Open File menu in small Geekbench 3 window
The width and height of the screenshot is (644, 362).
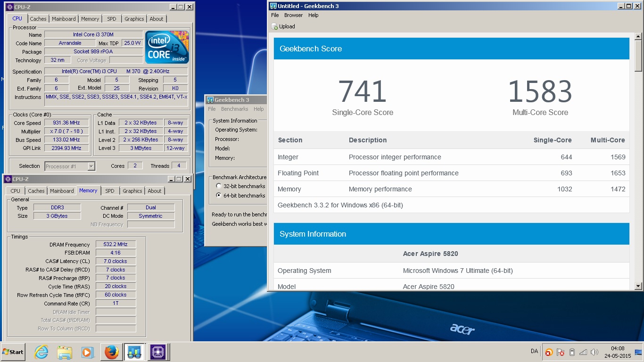click(x=212, y=109)
